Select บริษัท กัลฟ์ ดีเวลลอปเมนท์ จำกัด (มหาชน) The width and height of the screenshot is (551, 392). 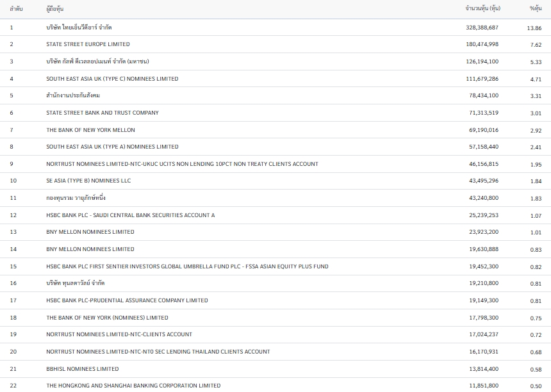coord(97,61)
